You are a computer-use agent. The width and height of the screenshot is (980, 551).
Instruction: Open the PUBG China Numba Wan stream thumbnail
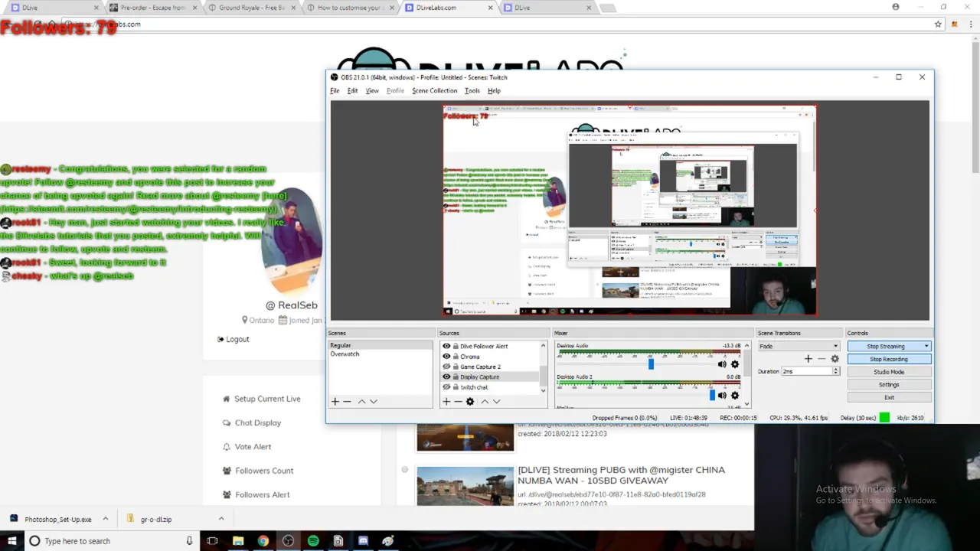point(465,487)
